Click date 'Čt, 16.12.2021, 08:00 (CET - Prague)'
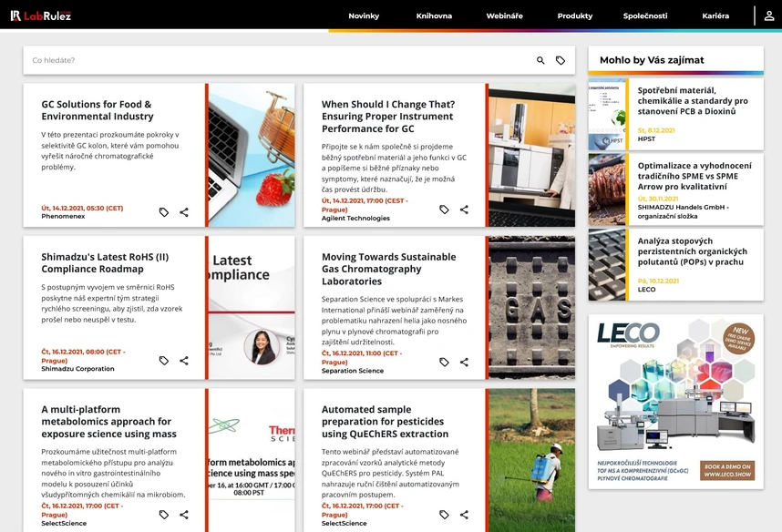The height and width of the screenshot is (532, 782). tap(83, 356)
